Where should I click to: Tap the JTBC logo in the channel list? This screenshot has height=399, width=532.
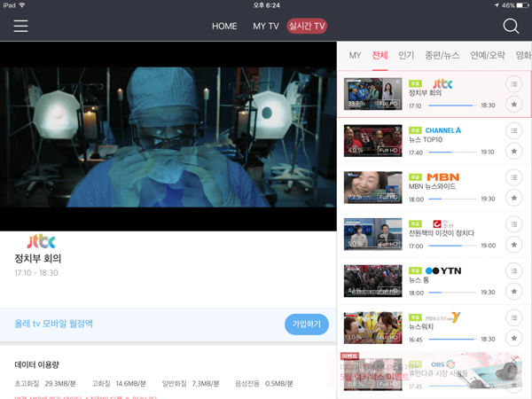(x=442, y=83)
